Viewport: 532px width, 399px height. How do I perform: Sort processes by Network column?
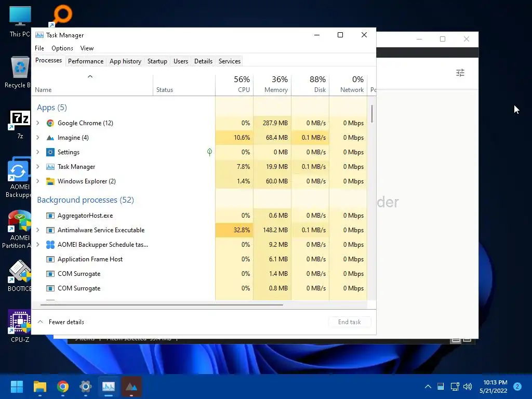pyautogui.click(x=348, y=84)
